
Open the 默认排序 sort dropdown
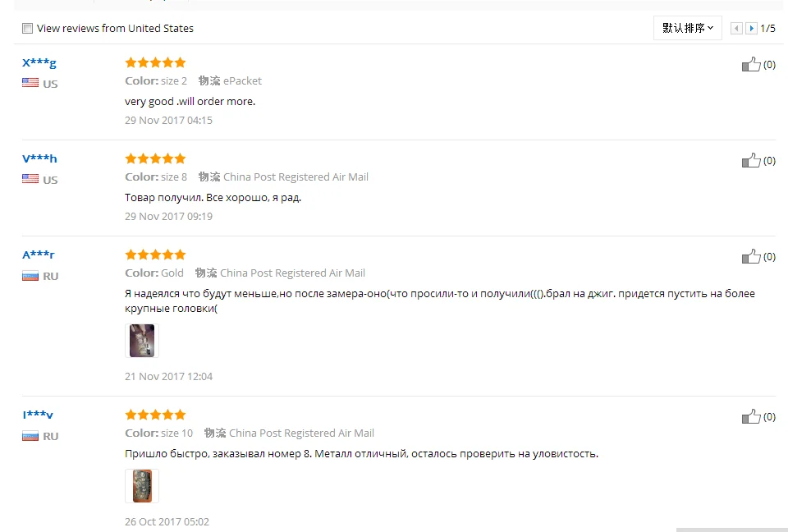tap(688, 28)
